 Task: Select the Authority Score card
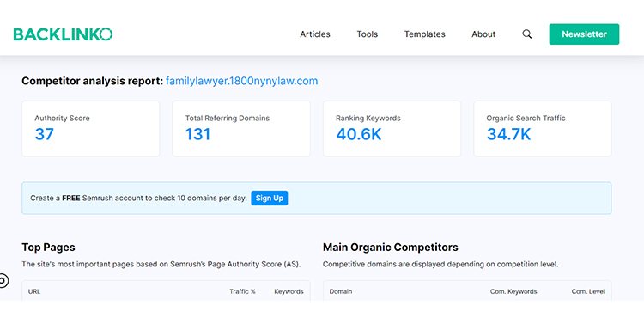91,129
